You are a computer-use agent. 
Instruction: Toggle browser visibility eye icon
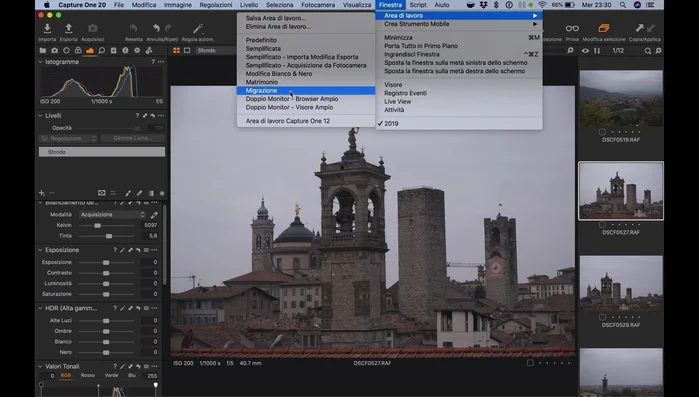pos(585,51)
